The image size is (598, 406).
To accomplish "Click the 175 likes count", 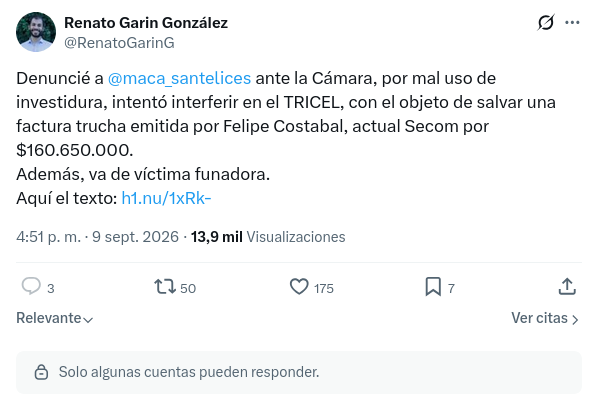I will 324,289.
